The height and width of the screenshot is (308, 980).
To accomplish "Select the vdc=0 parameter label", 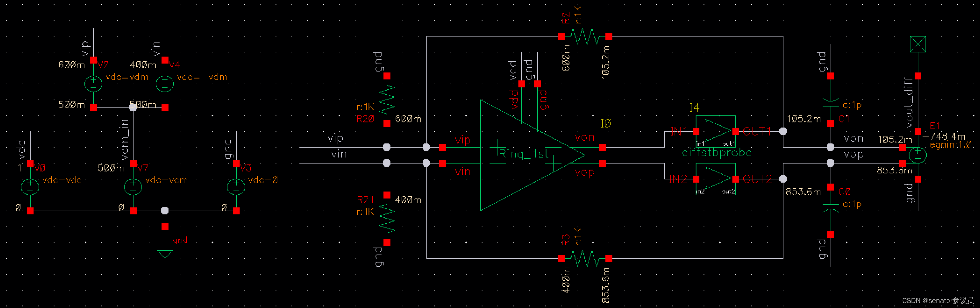I will [x=263, y=180].
